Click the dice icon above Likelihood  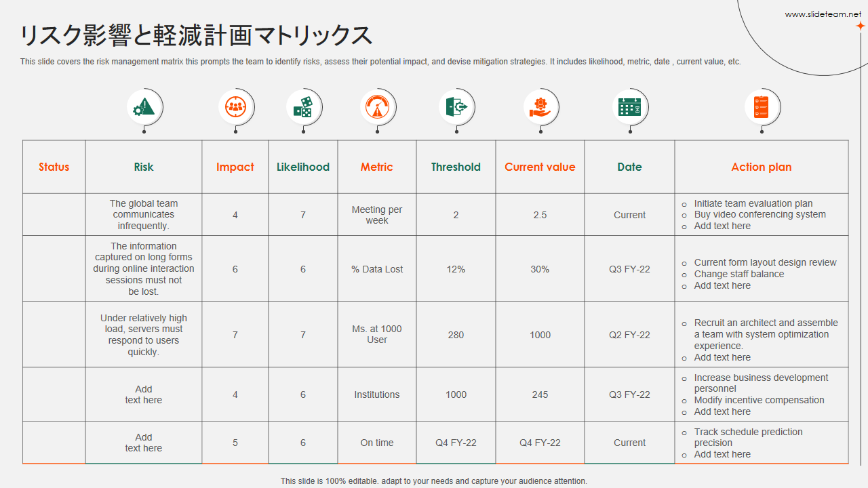(x=303, y=107)
